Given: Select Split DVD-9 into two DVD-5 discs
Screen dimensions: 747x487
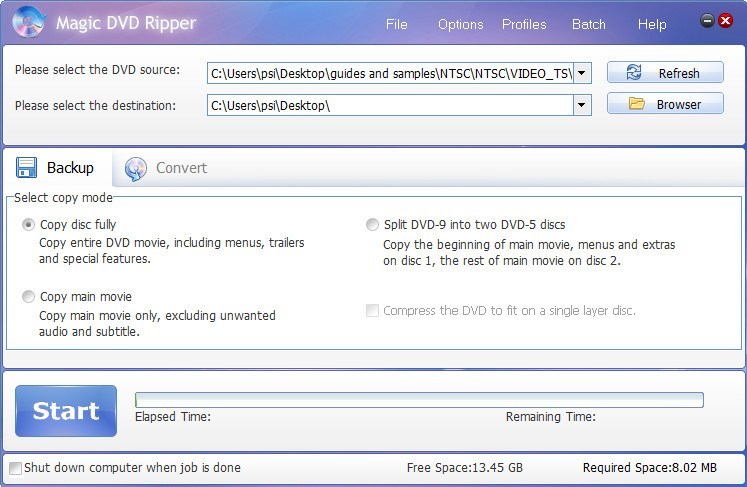Looking at the screenshot, I should 372,224.
